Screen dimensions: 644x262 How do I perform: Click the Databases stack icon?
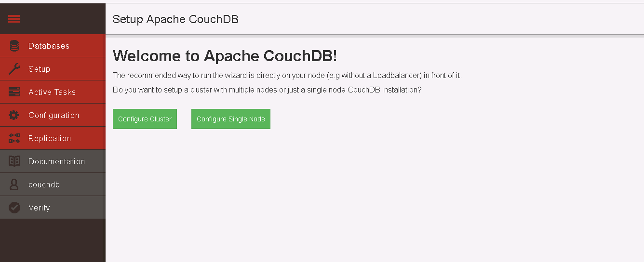(x=14, y=46)
